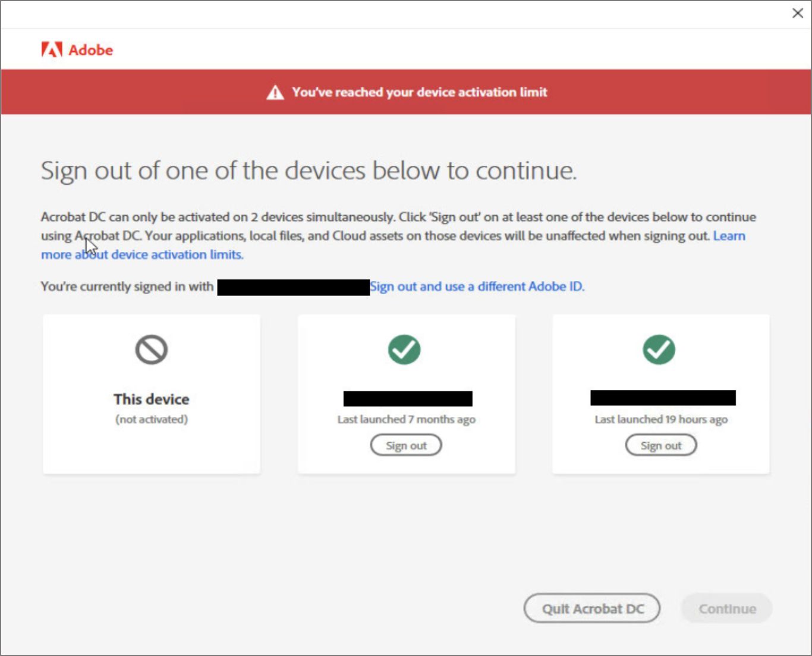
Task: Select the green checkmark on the middle device
Action: 405,350
